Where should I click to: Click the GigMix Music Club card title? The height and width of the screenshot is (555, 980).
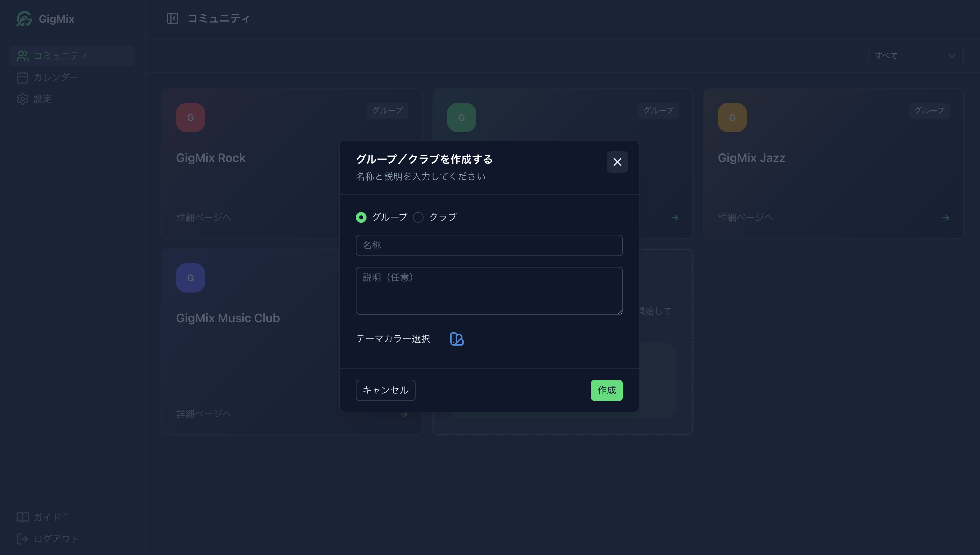[x=228, y=318]
